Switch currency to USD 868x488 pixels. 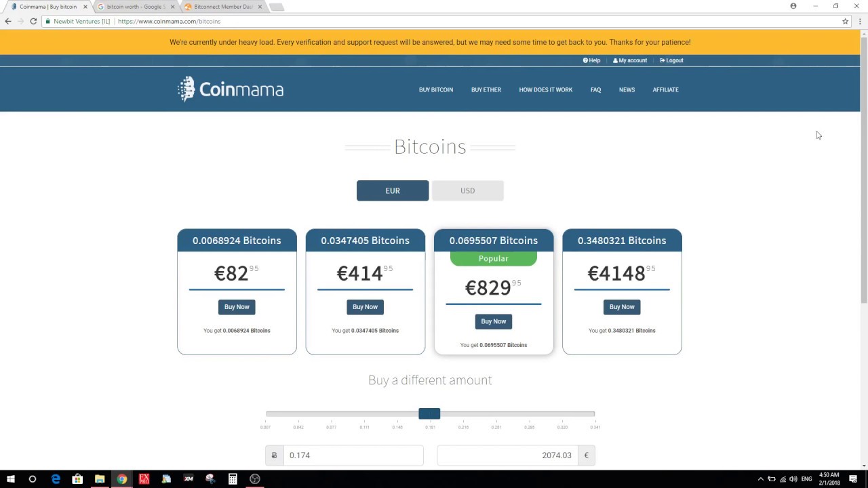coord(467,190)
